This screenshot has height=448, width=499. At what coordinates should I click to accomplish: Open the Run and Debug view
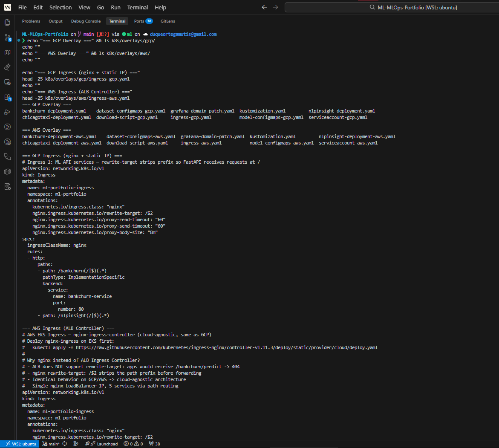(7, 112)
